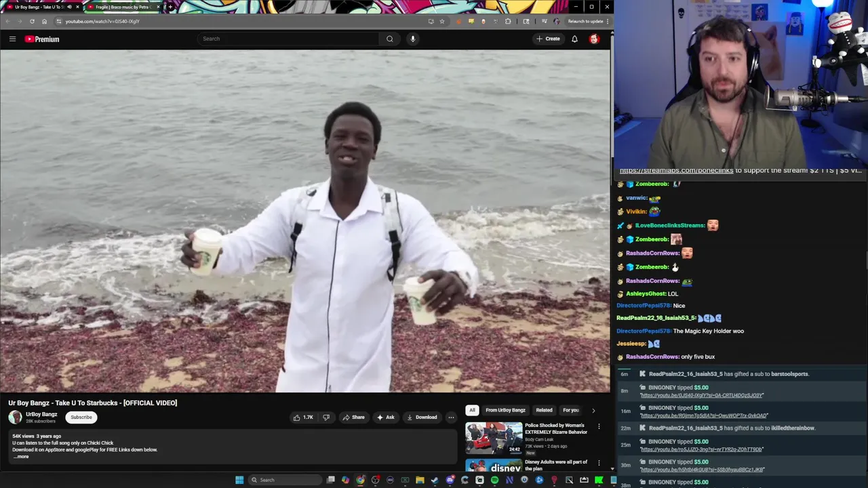The height and width of the screenshot is (488, 868).
Task: Open more actions three-dot menu under video
Action: 451,418
